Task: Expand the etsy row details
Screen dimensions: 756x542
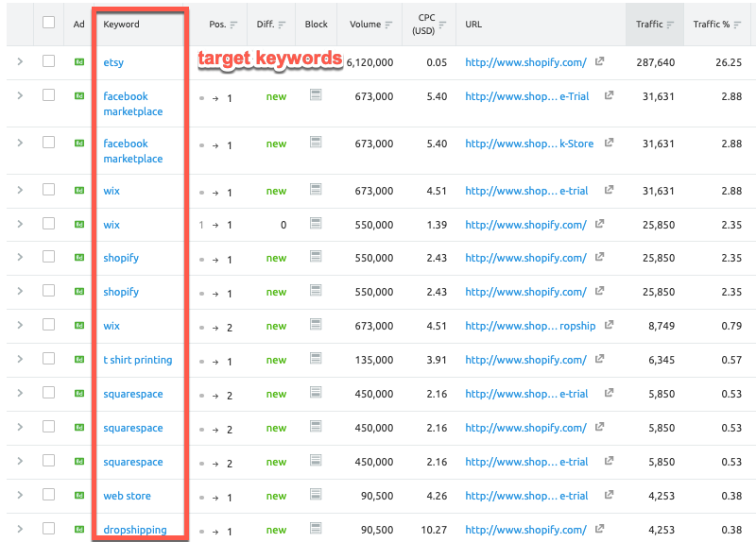Action: point(20,61)
